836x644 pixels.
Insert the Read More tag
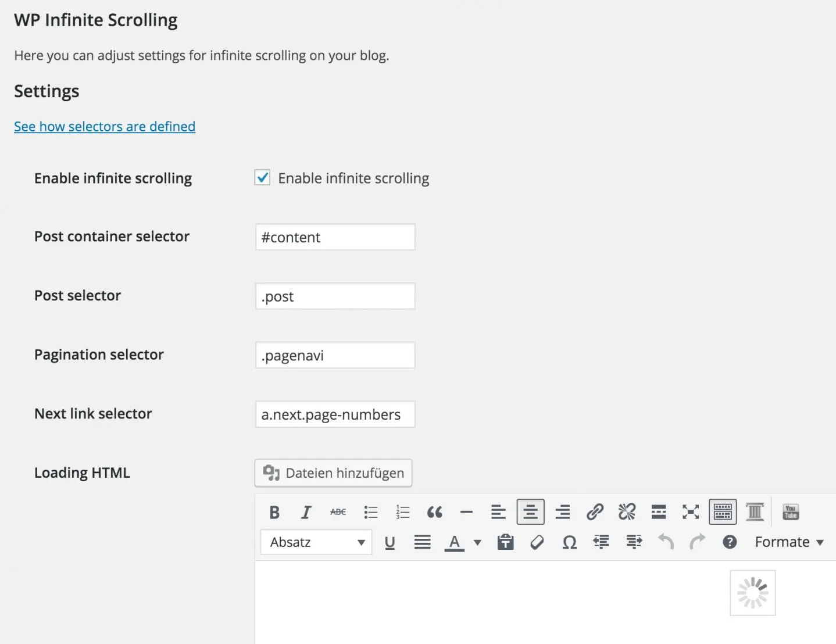659,512
